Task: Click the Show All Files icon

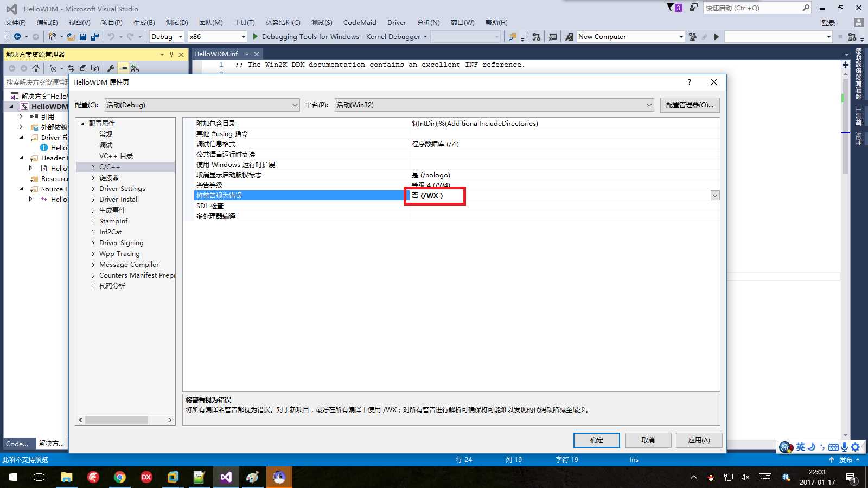Action: [x=95, y=68]
